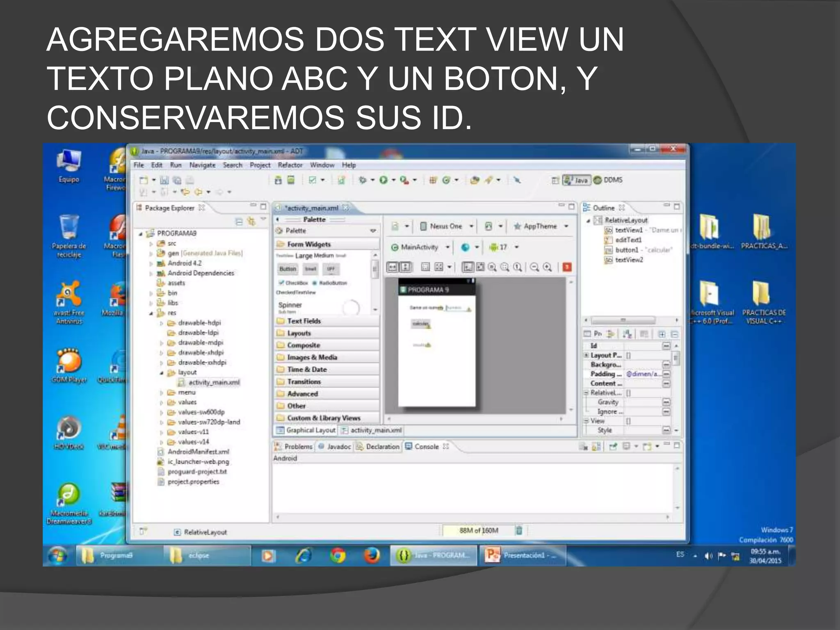Click the Open Perspective icon beside Java
Viewport: 840px width, 630px height.
tap(555, 180)
